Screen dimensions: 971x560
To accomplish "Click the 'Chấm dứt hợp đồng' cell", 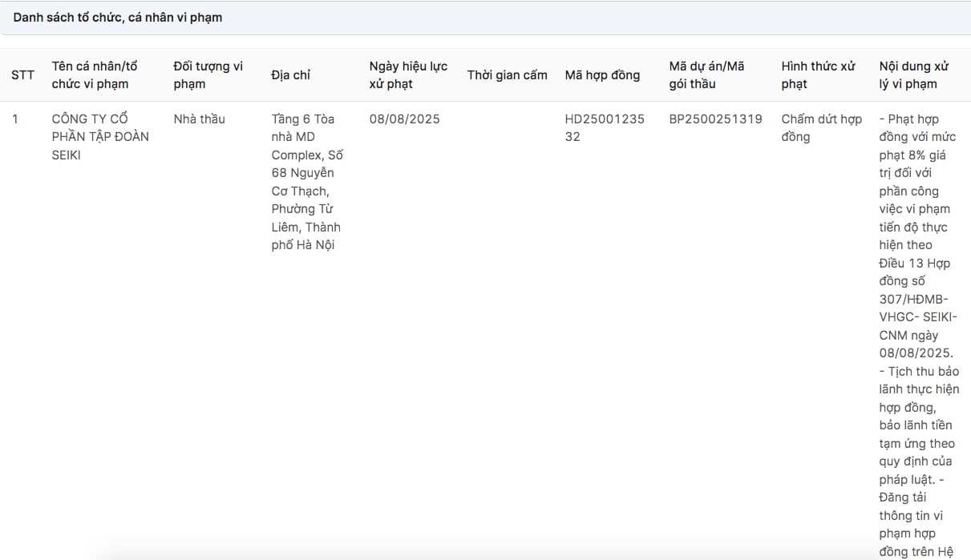I will click(x=821, y=128).
